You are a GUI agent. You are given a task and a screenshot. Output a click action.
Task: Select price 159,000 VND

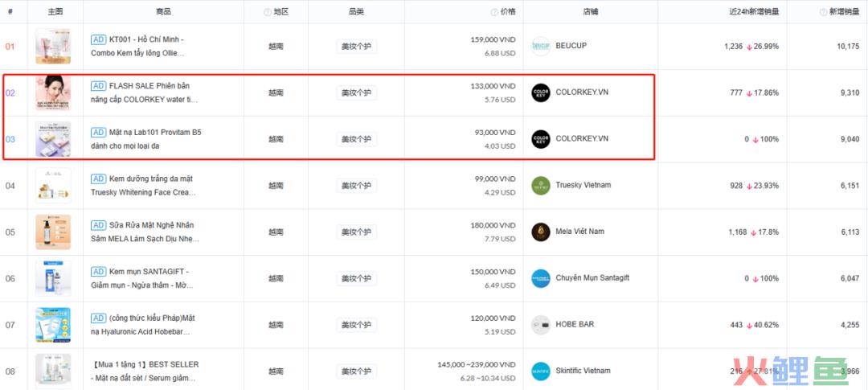(x=492, y=40)
